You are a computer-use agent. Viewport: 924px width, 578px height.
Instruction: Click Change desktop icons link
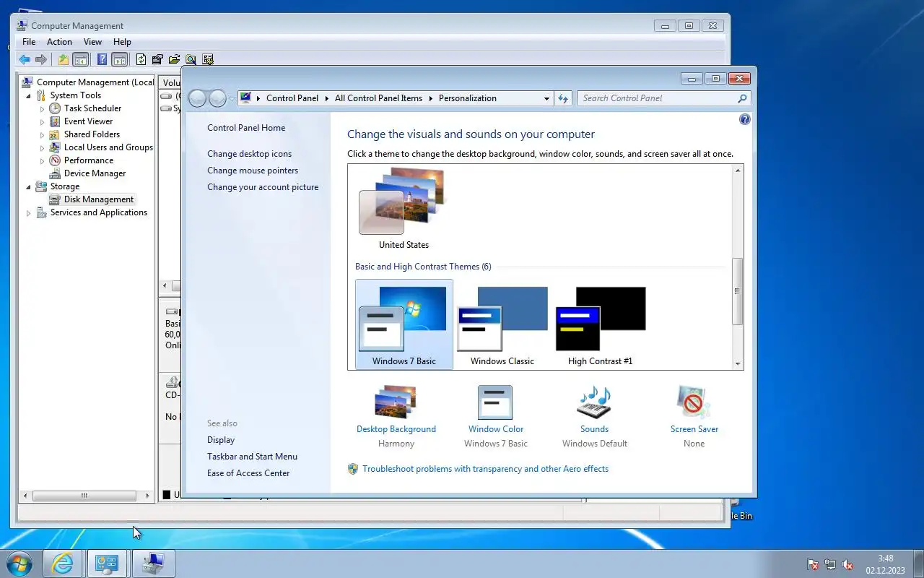pos(250,154)
